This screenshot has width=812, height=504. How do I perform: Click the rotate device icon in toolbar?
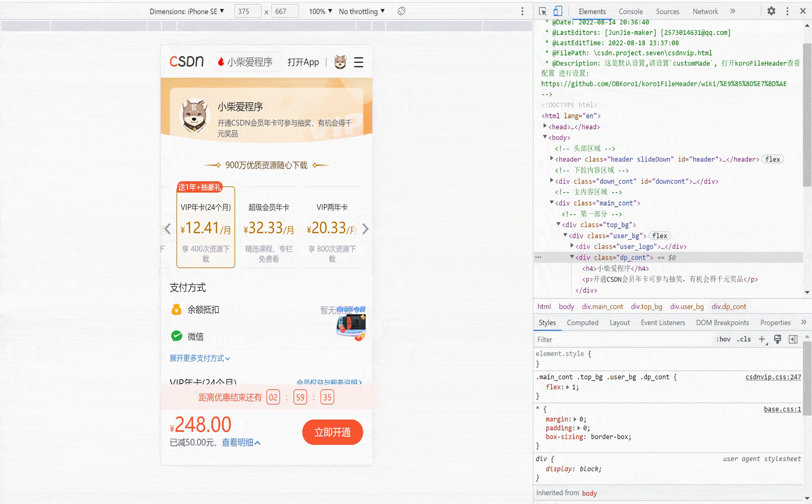[x=401, y=11]
